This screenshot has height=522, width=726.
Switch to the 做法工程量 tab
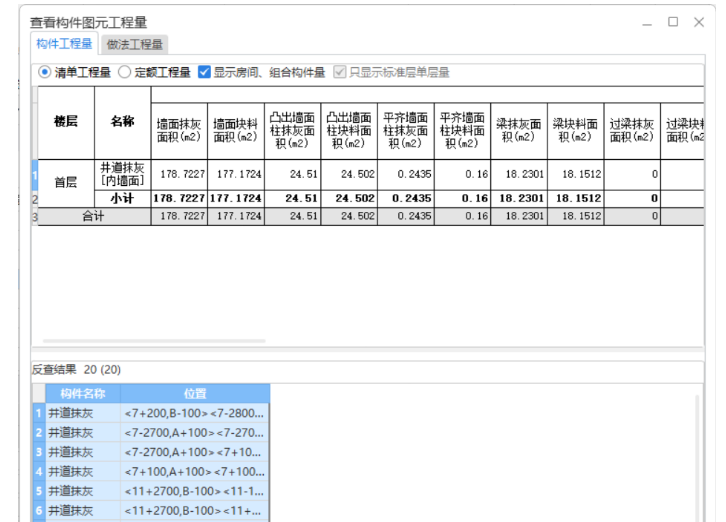click(135, 44)
